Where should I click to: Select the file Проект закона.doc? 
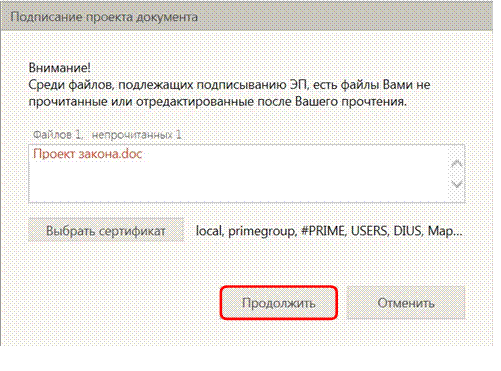[88, 154]
